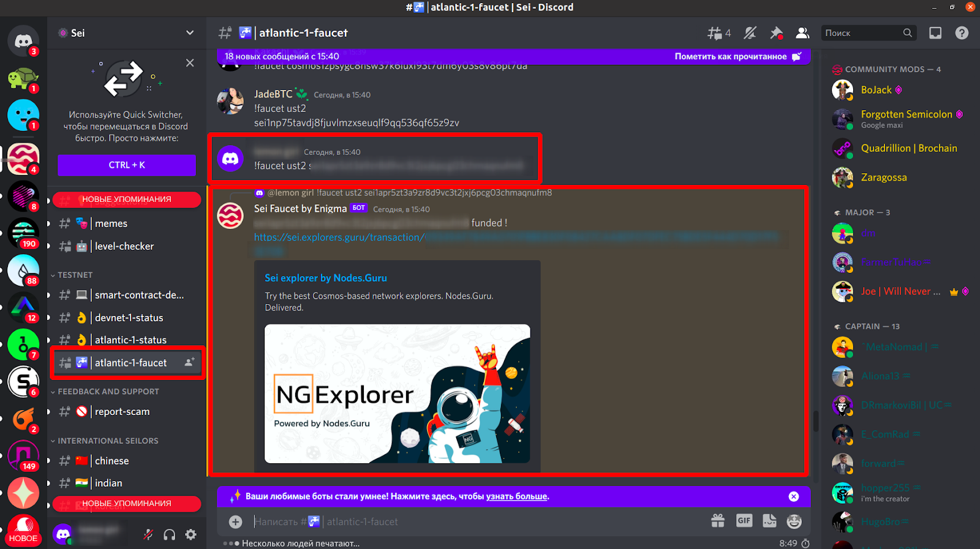Click invite icon on atlantic-1-faucet channel
This screenshot has height=549, width=980.
[x=190, y=362]
